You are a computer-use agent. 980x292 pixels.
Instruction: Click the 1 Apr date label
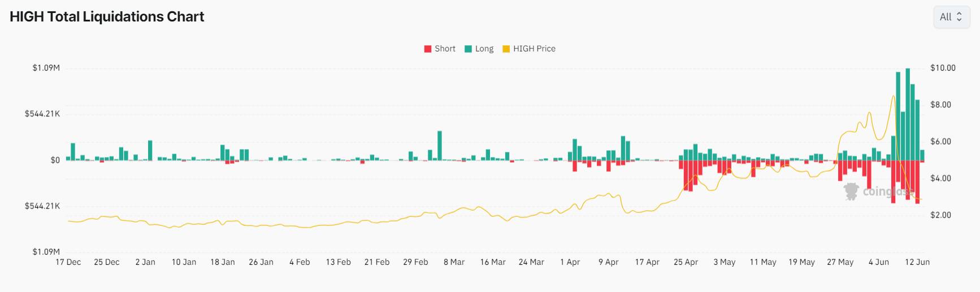570,262
